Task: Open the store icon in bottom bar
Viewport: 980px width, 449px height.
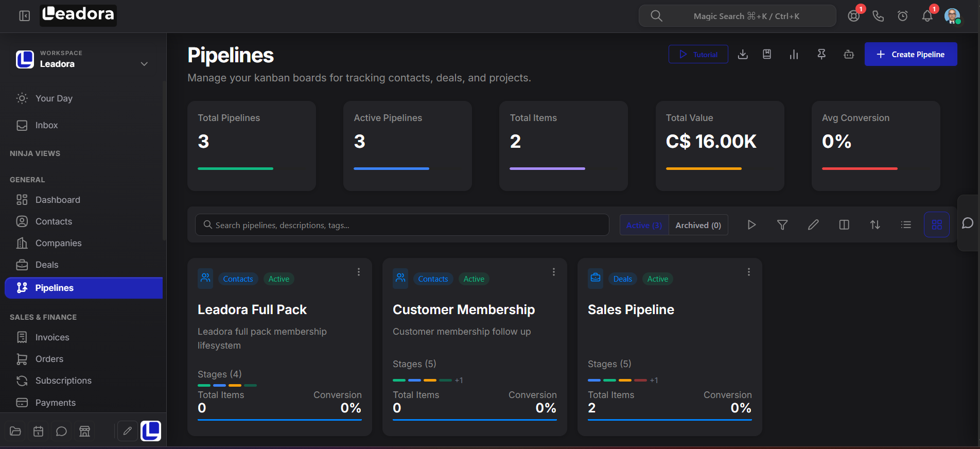Action: click(x=85, y=431)
